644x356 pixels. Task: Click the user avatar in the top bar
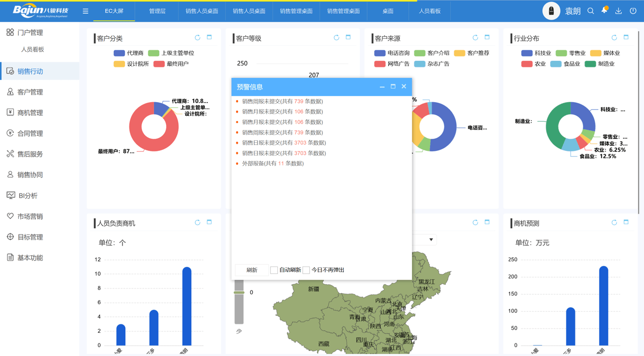pos(551,10)
